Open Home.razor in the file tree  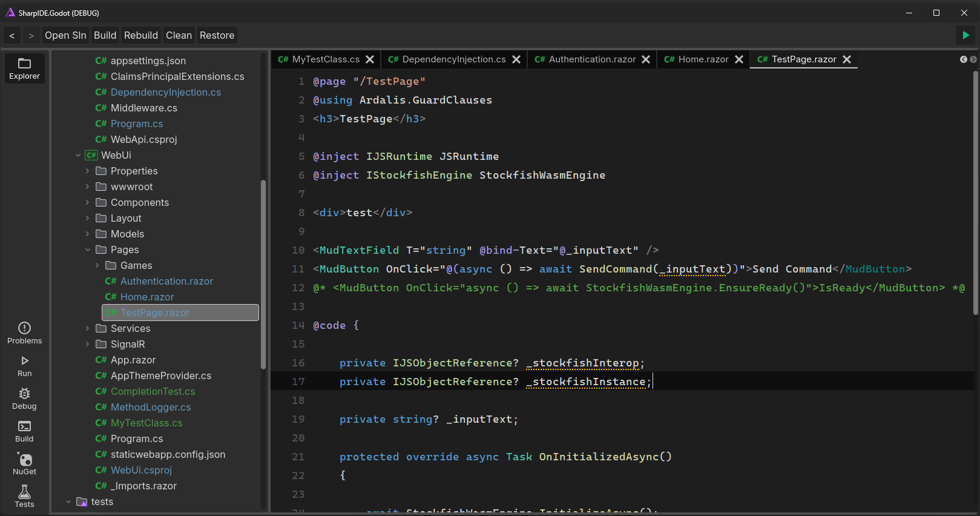[147, 297]
